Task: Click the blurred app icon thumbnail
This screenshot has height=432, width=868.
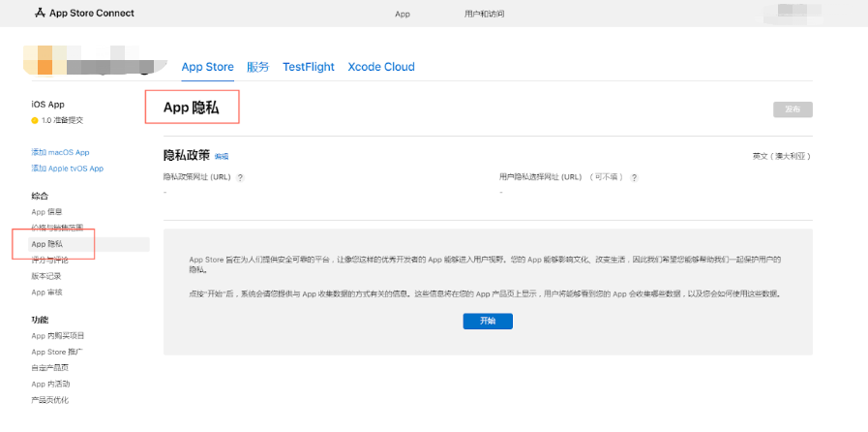Action: [x=45, y=60]
